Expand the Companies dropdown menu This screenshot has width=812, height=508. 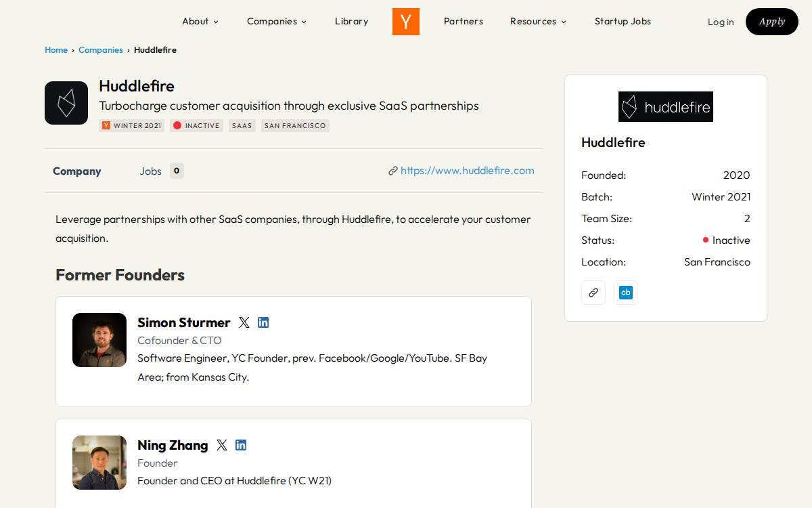click(x=277, y=21)
